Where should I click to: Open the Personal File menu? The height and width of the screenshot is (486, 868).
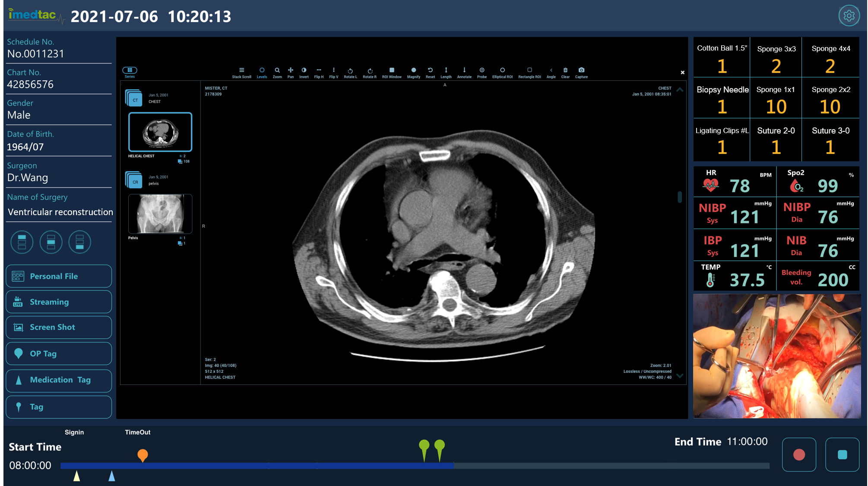coord(59,276)
